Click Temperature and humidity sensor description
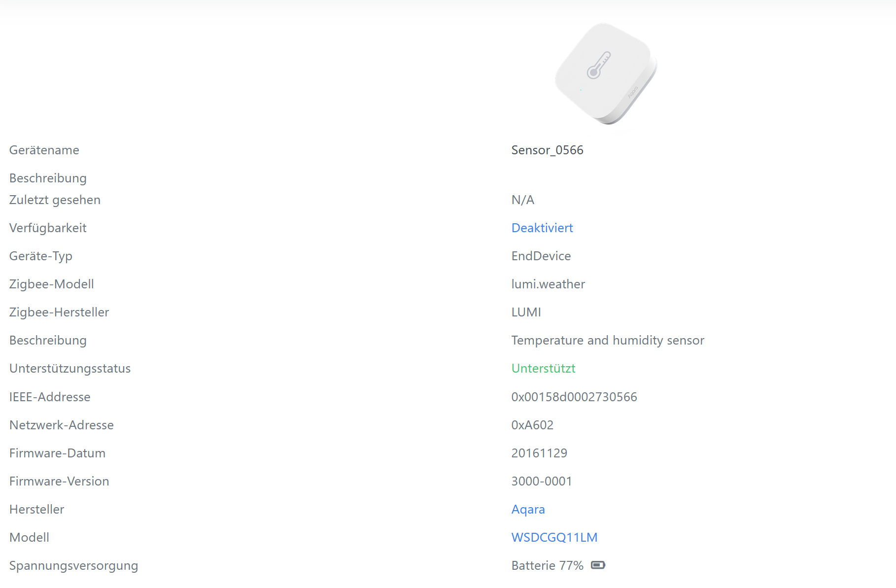Viewport: 896px width, 588px height. (x=608, y=340)
